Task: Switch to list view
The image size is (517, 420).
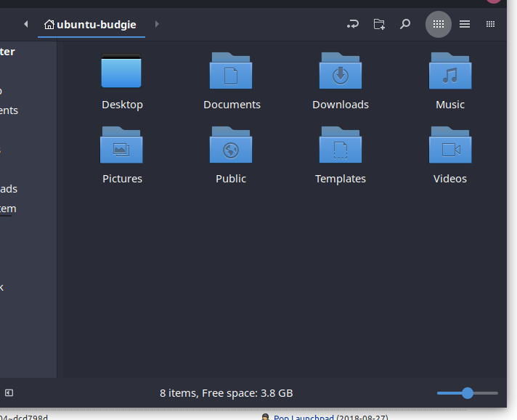Action: coord(465,24)
